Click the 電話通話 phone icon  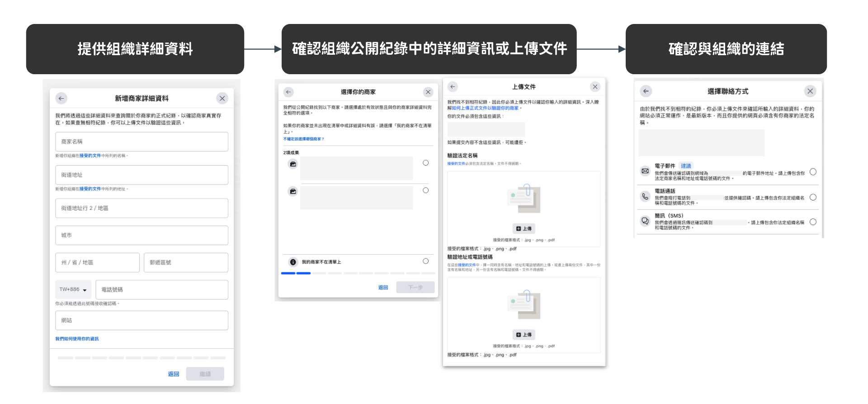[645, 196]
